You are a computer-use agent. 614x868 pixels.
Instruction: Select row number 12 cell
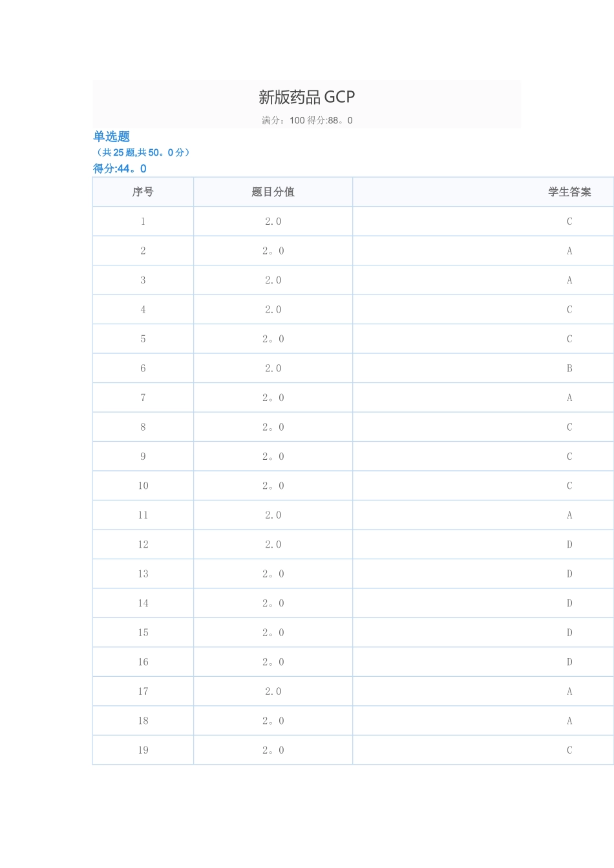point(143,544)
